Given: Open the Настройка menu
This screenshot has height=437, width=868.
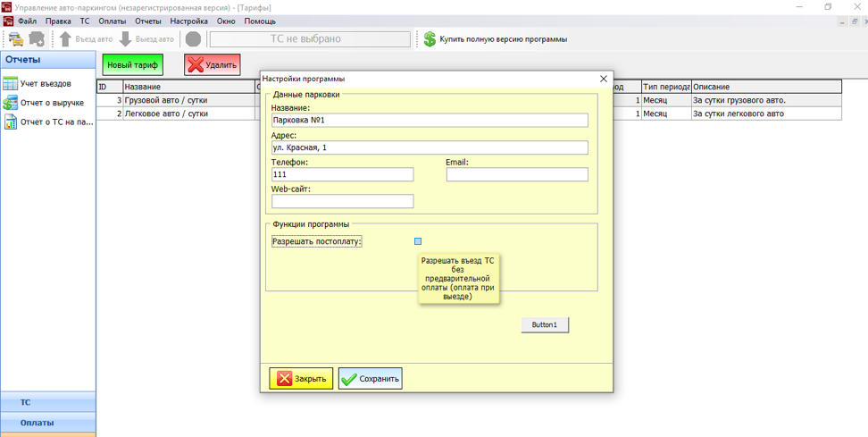Looking at the screenshot, I should [189, 21].
